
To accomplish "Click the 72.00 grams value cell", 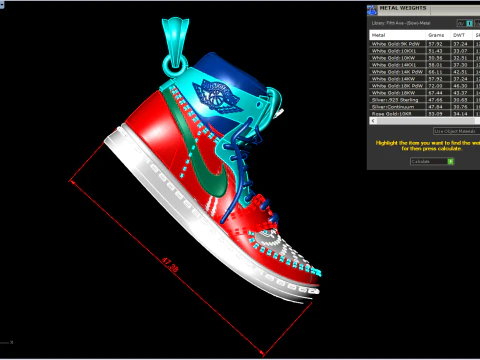I will [438, 86].
